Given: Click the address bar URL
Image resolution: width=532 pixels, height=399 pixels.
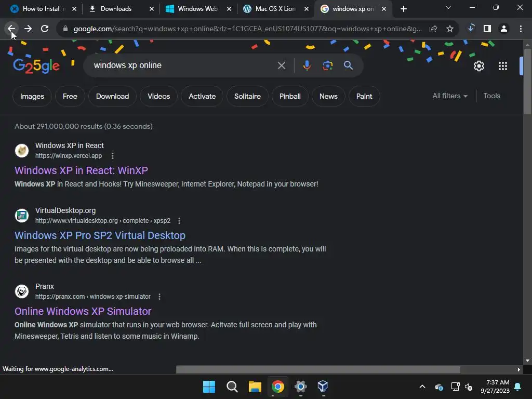Looking at the screenshot, I should [x=247, y=29].
